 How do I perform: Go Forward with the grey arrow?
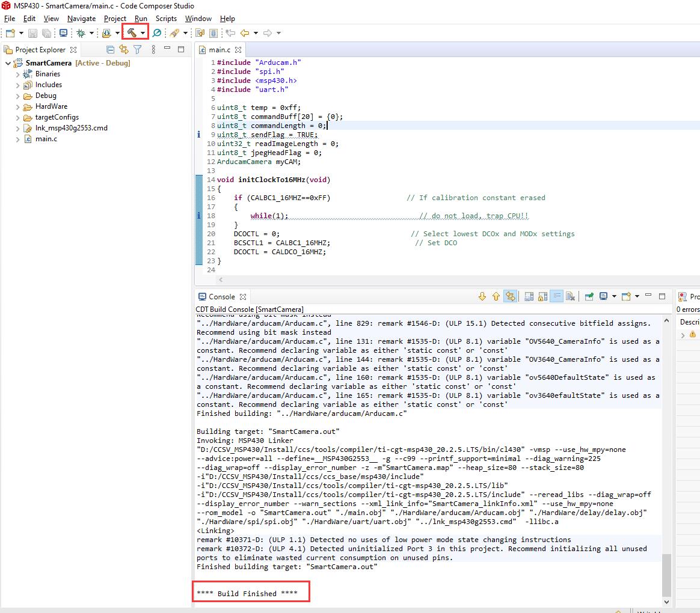pyautogui.click(x=268, y=33)
